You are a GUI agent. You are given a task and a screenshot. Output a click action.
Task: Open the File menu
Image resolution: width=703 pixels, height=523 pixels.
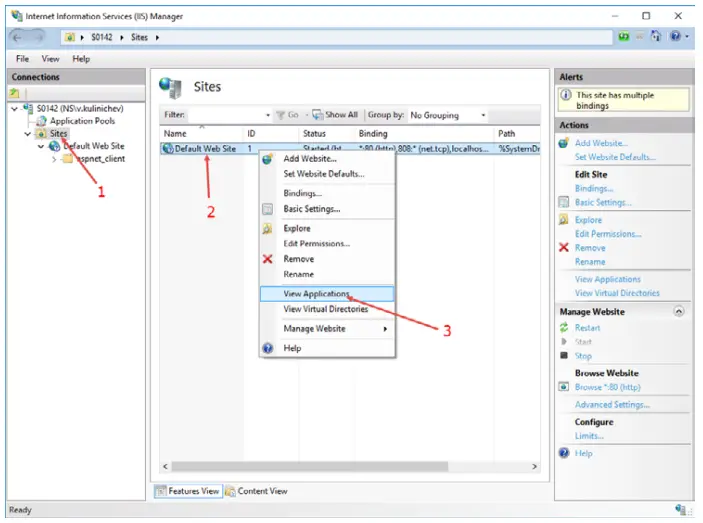click(22, 59)
